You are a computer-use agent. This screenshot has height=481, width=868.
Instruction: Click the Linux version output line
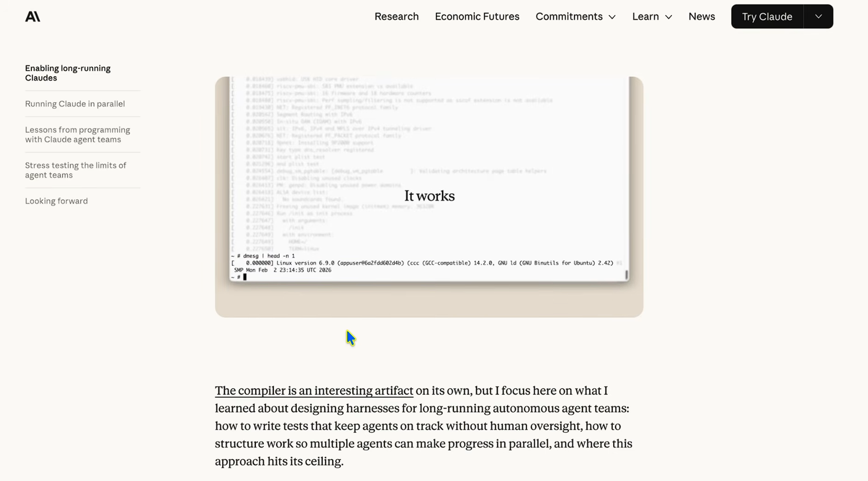[393, 262]
